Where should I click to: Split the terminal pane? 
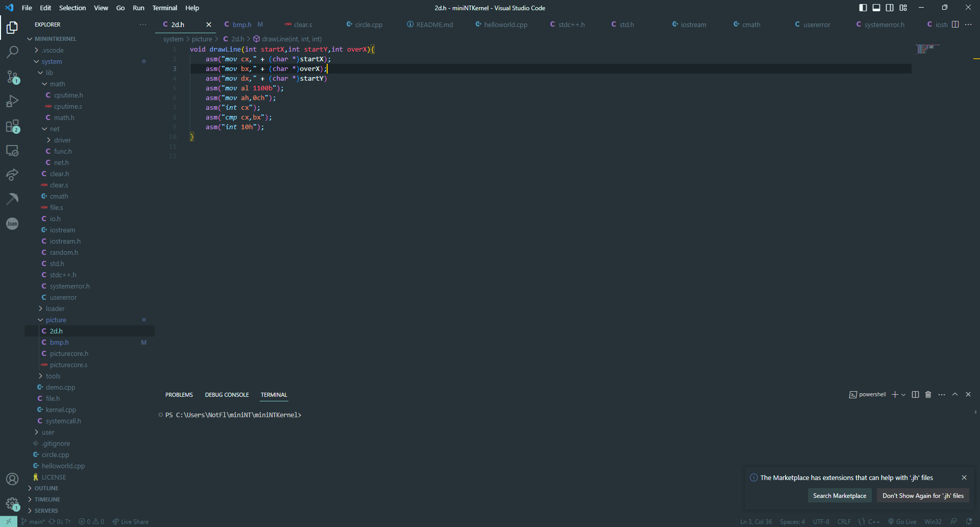pos(915,395)
